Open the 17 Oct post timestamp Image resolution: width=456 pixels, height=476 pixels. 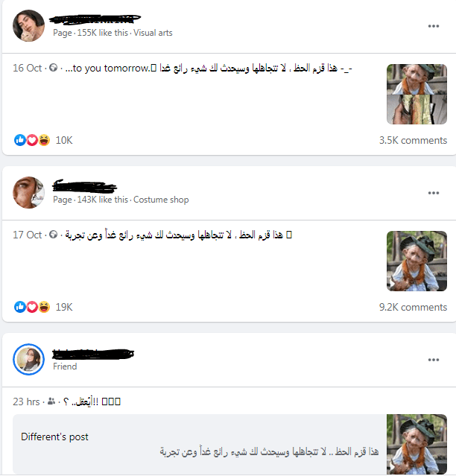point(27,235)
